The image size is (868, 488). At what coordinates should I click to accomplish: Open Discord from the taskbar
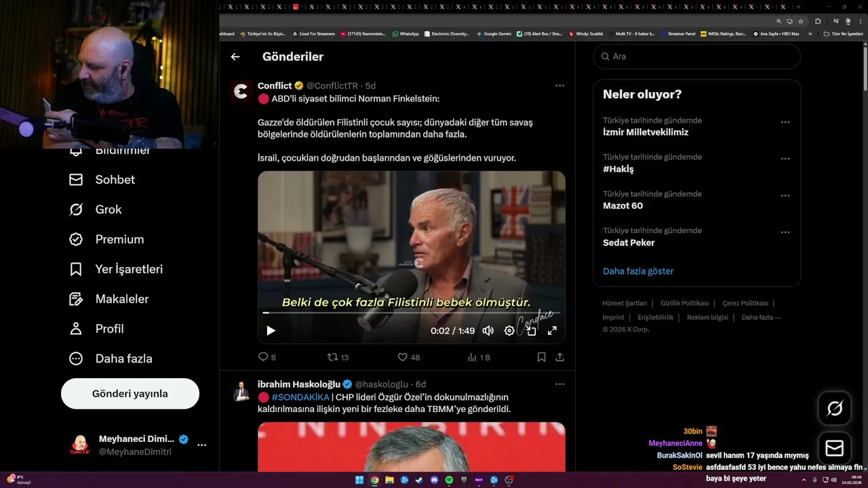[434, 480]
